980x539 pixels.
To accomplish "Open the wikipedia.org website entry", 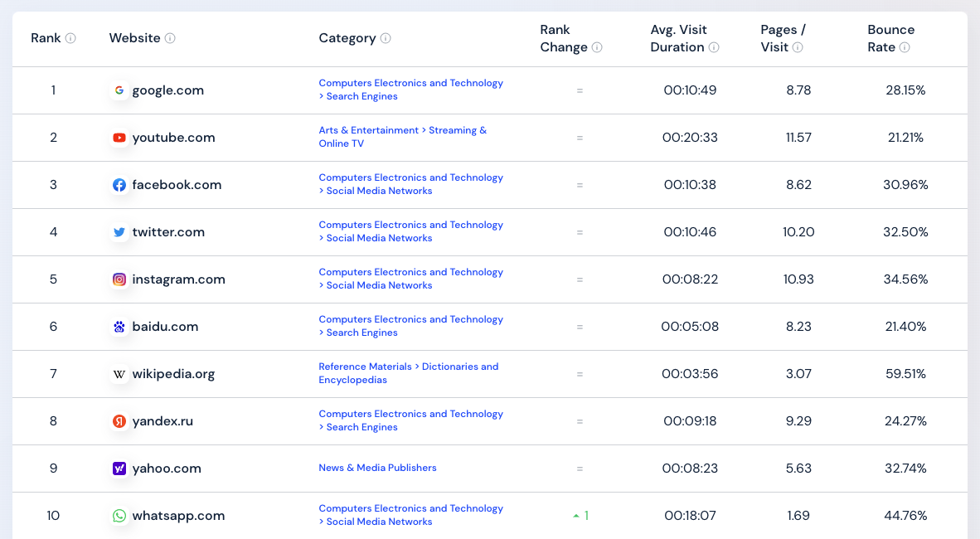I will coord(173,374).
